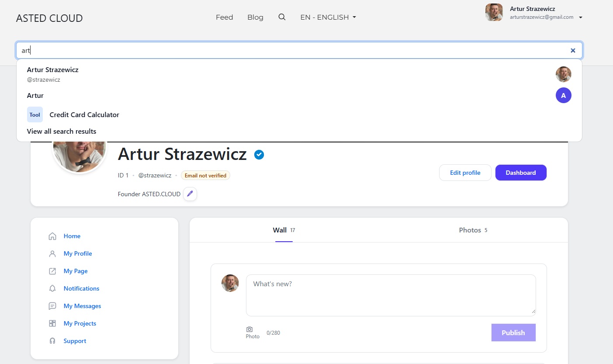This screenshot has width=613, height=364.
Task: Choose the Credit Card Calculator tool result
Action: coord(84,115)
